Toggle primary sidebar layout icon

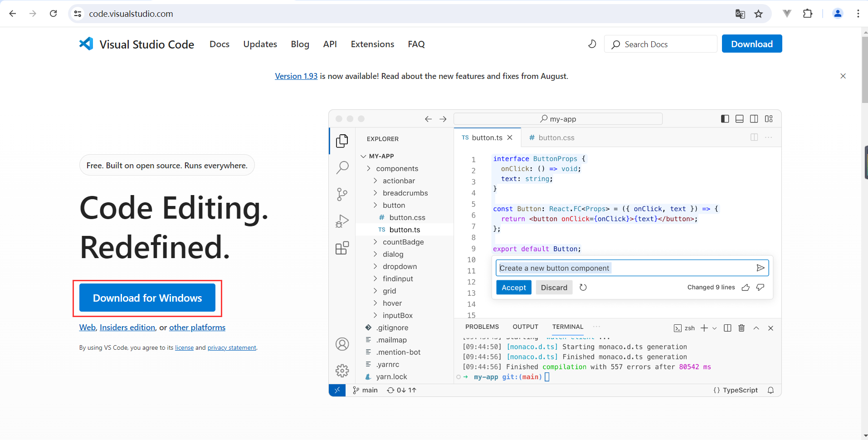click(x=725, y=119)
